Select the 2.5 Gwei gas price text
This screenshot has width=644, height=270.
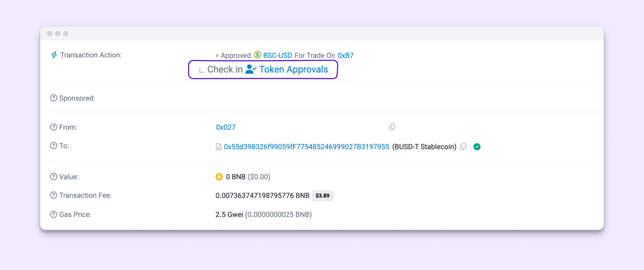click(229, 214)
